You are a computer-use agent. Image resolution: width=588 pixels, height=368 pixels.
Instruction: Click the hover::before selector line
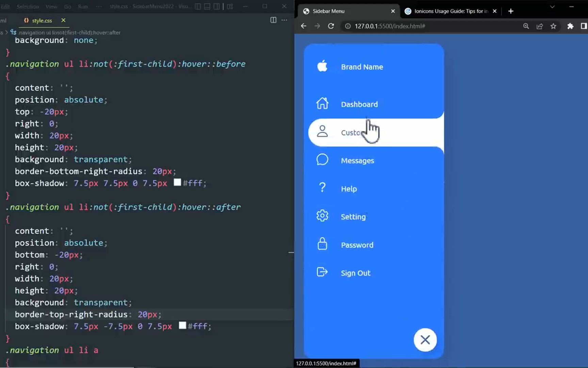coord(126,64)
